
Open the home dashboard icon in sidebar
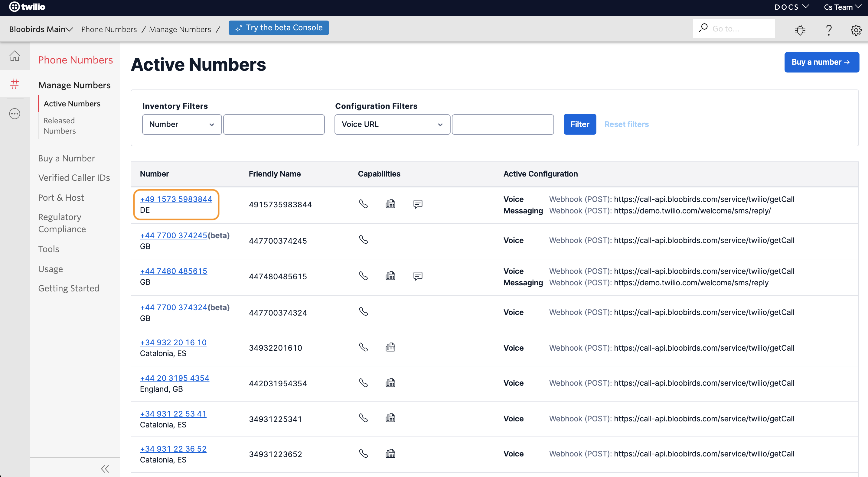(15, 56)
